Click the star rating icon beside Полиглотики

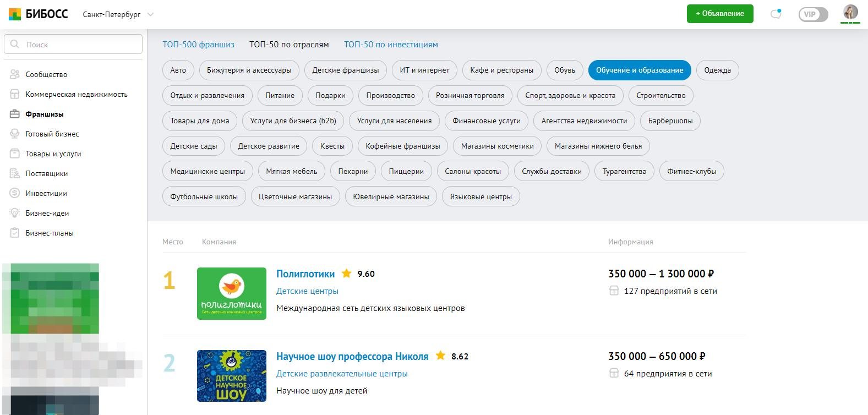[346, 273]
